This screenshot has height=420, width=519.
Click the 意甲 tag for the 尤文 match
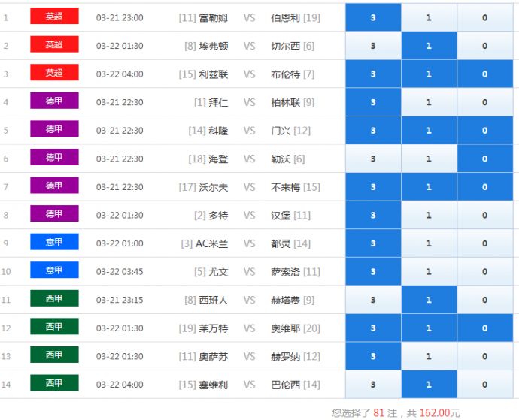coord(54,270)
